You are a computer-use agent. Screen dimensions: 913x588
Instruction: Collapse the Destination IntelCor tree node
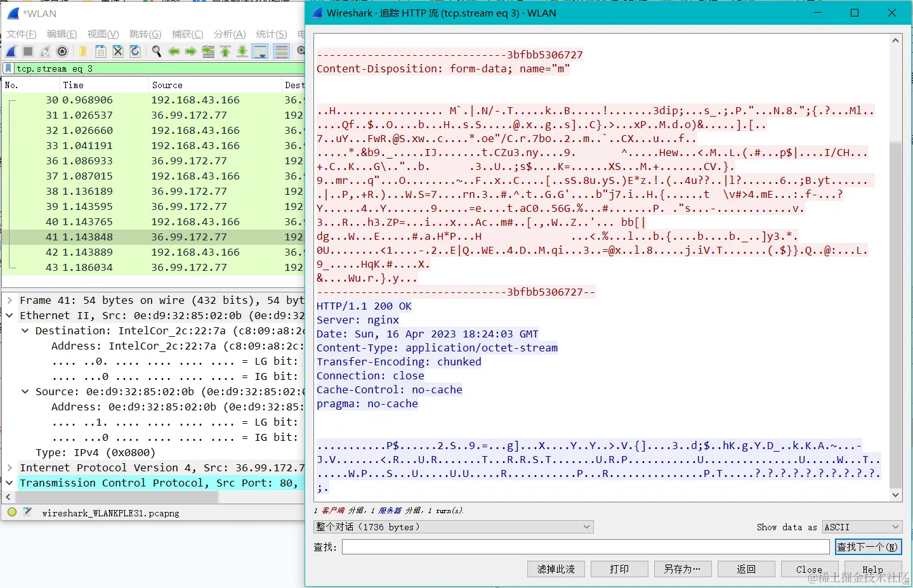click(x=25, y=330)
